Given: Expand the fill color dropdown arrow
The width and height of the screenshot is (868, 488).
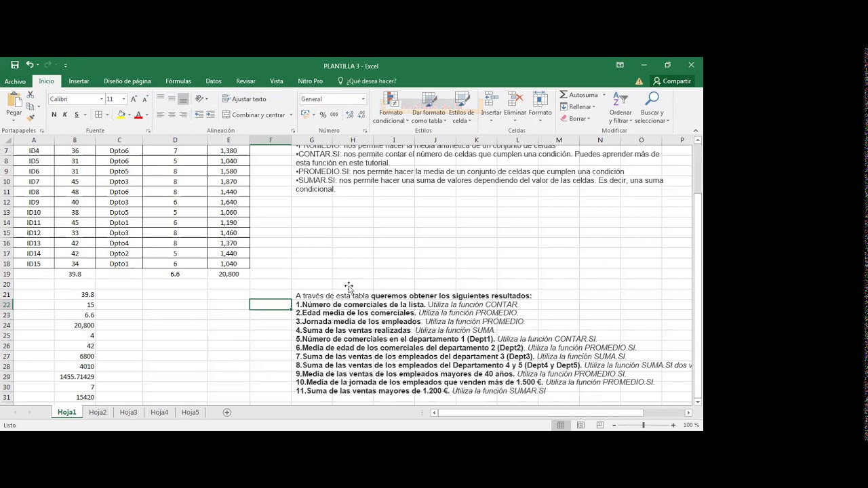Looking at the screenshot, I should point(129,115).
